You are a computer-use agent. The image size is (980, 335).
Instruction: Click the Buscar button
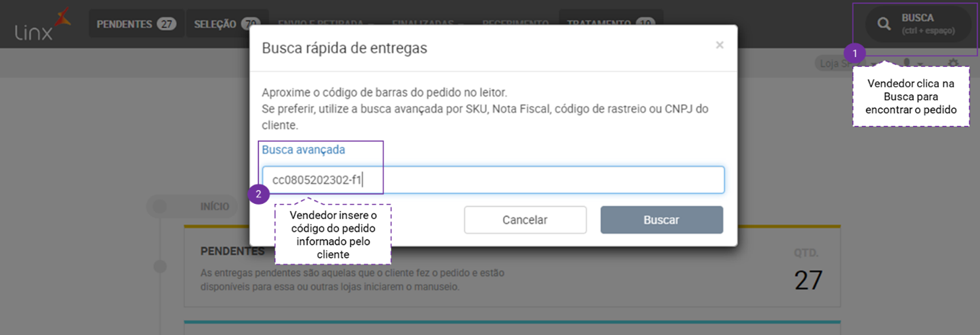[662, 220]
